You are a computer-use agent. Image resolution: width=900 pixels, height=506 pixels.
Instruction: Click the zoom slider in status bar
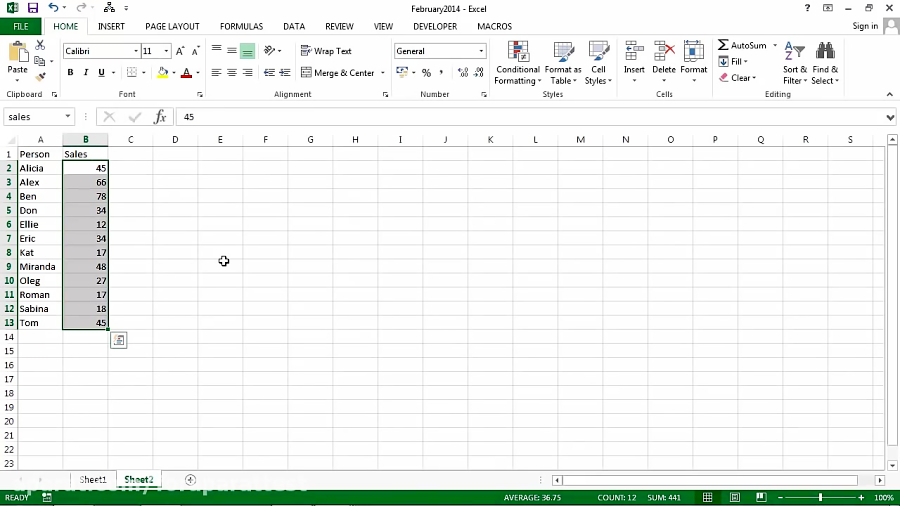pos(820,497)
